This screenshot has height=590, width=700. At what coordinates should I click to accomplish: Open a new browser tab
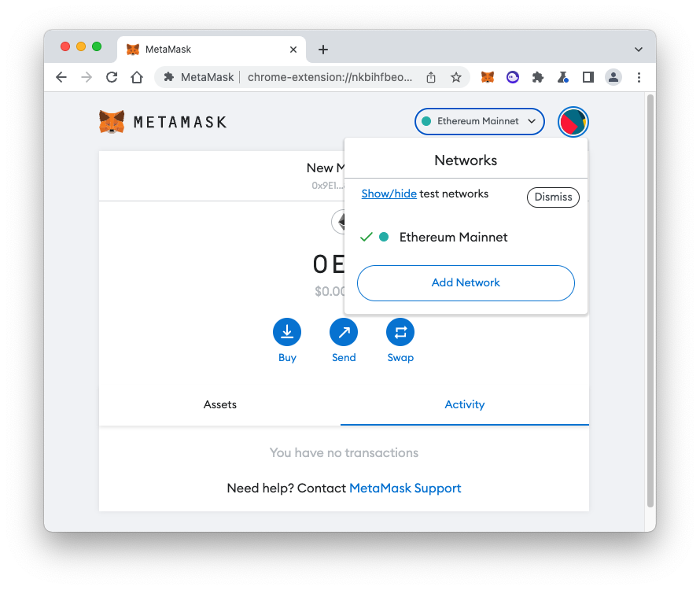323,50
